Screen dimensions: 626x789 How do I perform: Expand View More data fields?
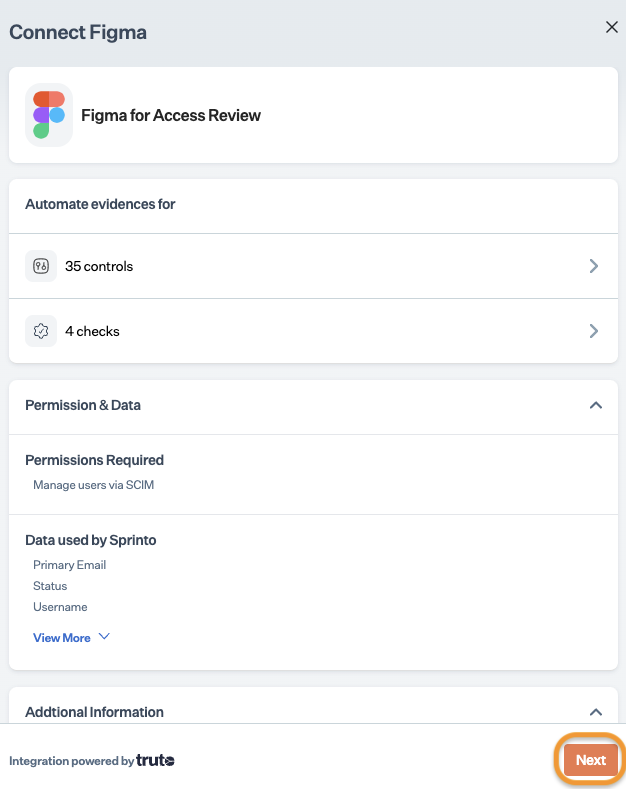[71, 638]
